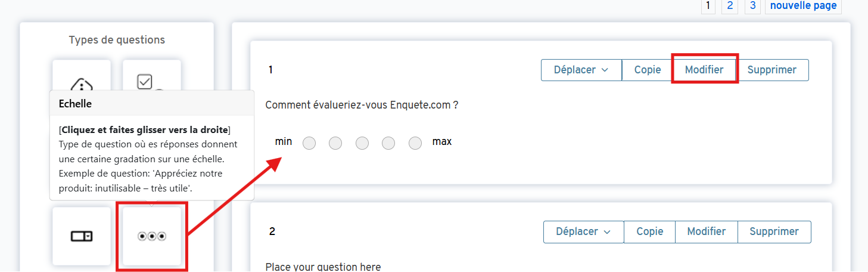Open page 1 of the survey
Image resolution: width=868 pixels, height=272 pixels.
coord(708,6)
